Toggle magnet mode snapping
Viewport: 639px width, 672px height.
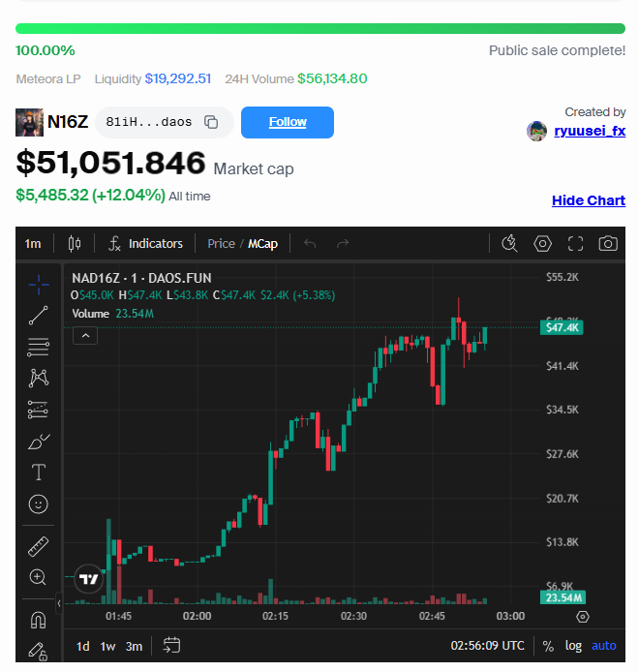point(39,620)
